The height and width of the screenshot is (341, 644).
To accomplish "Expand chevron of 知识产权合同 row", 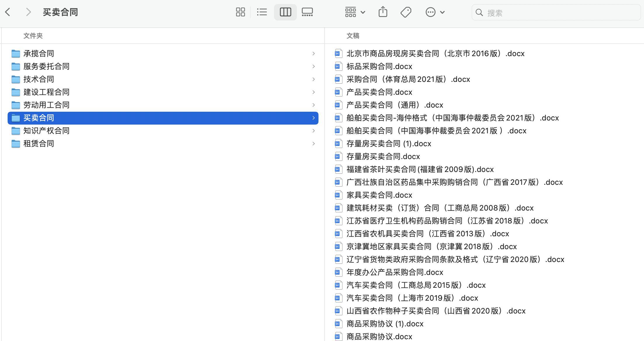I will click(x=314, y=131).
